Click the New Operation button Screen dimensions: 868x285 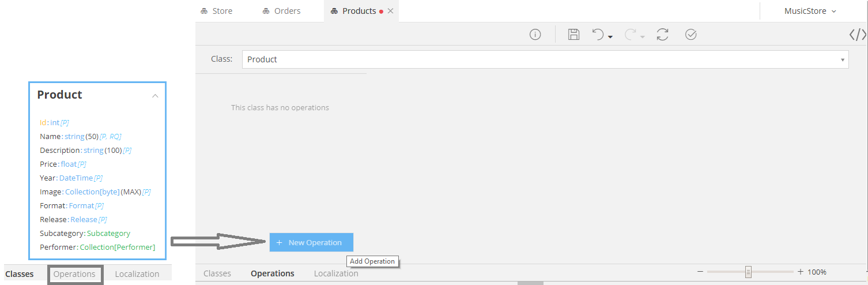click(x=311, y=242)
